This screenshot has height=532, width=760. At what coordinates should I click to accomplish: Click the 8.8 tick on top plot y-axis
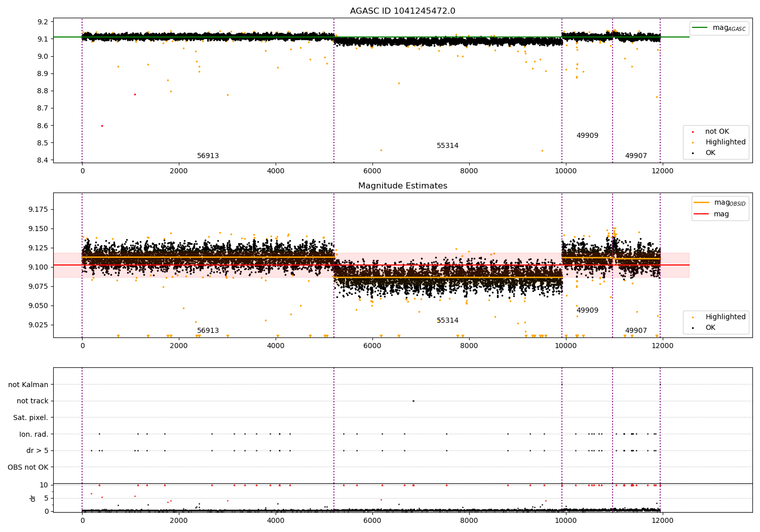(x=43, y=91)
